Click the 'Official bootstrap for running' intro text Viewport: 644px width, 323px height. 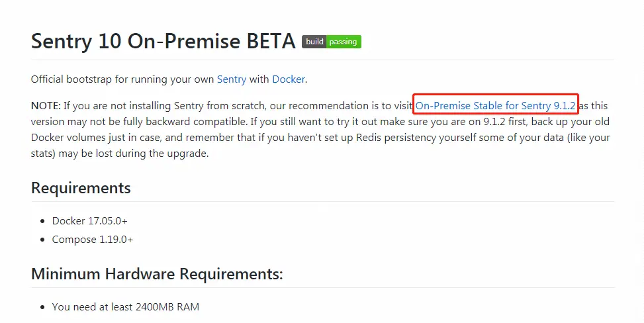[97, 79]
